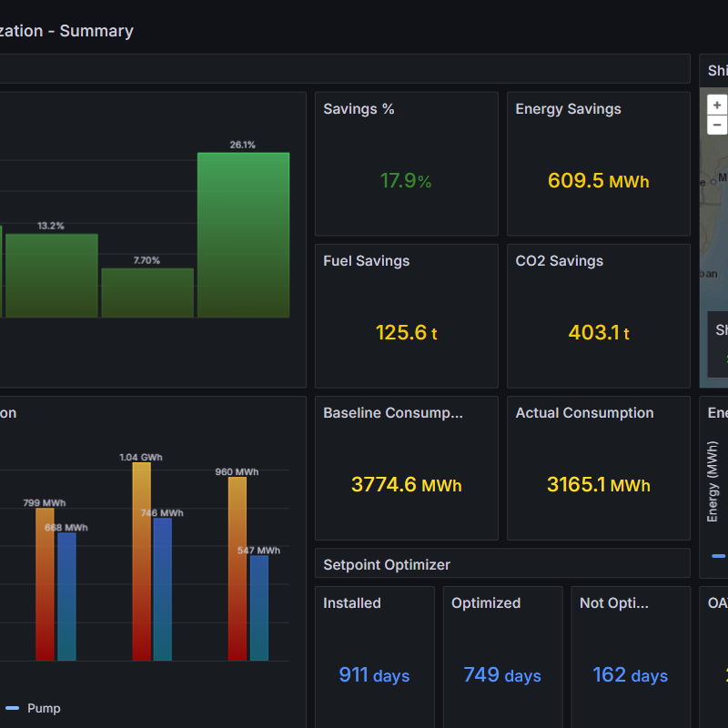This screenshot has height=728, width=728.
Task: Click the bar labeled 1.04 GWh
Action: pyautogui.click(x=140, y=560)
